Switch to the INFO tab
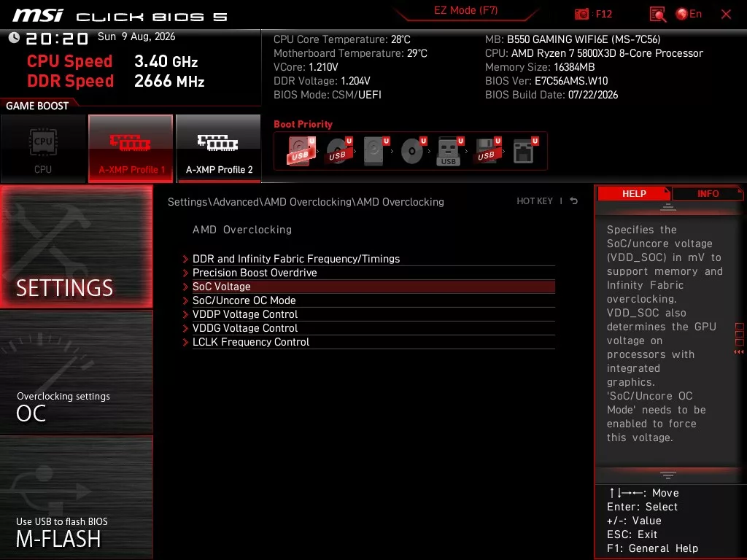 pos(708,193)
